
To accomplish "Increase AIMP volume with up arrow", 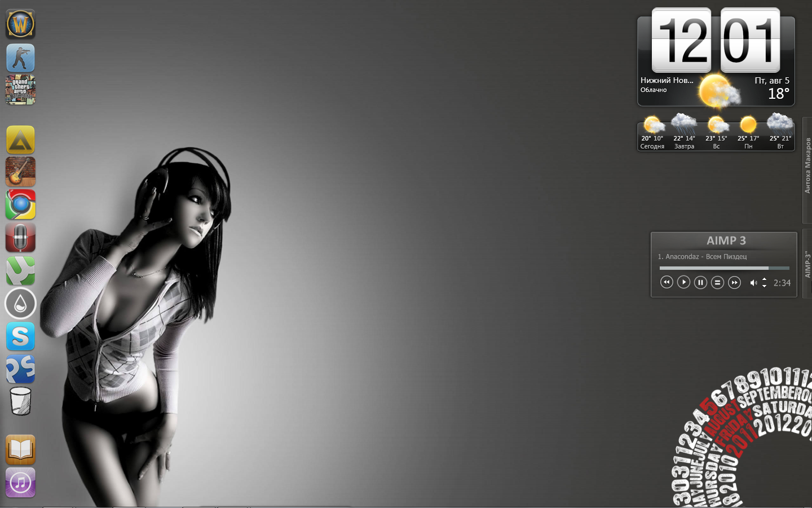I will (764, 279).
